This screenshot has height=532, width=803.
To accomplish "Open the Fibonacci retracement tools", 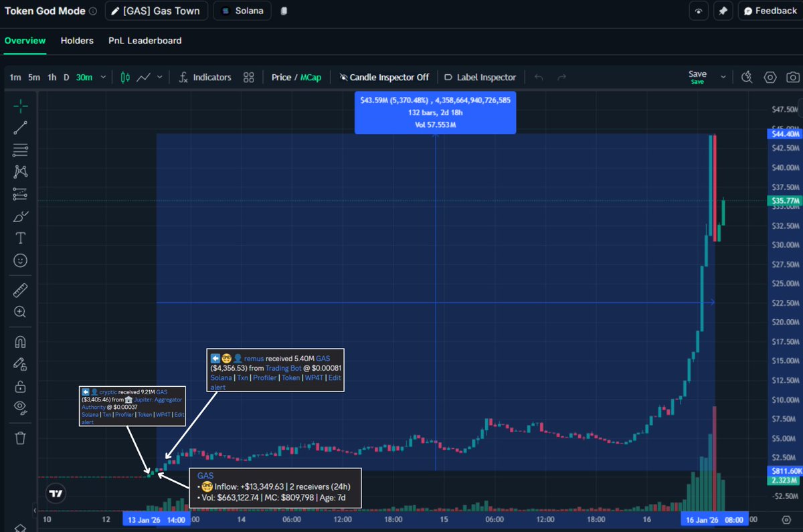I will (20, 150).
